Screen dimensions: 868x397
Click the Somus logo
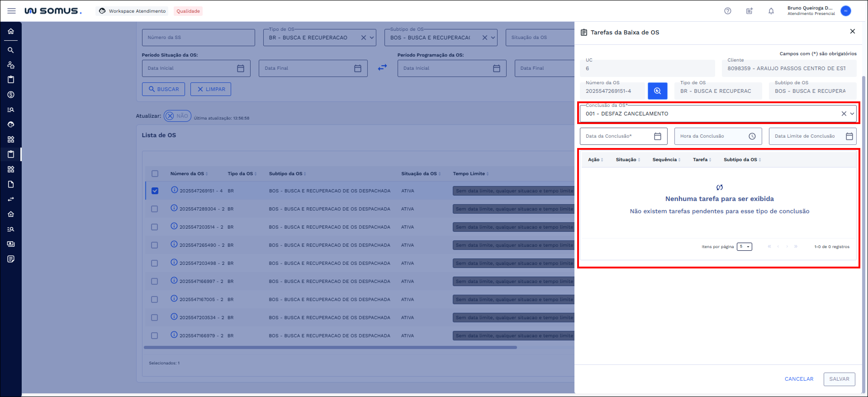point(53,11)
